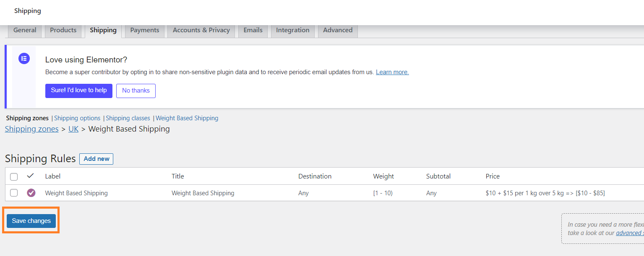Open the General settings tab
The height and width of the screenshot is (256, 644).
(25, 31)
